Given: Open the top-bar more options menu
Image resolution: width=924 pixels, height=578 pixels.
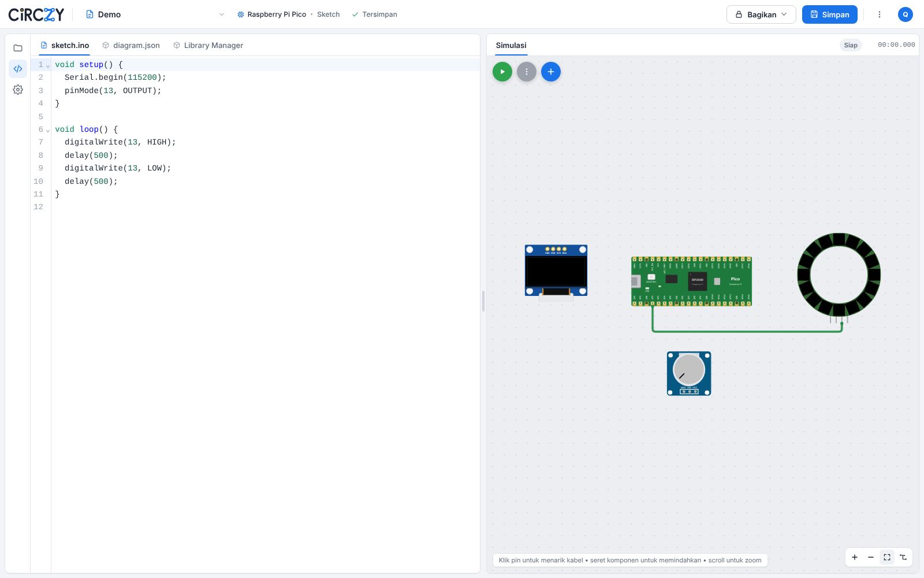Looking at the screenshot, I should pyautogui.click(x=880, y=14).
